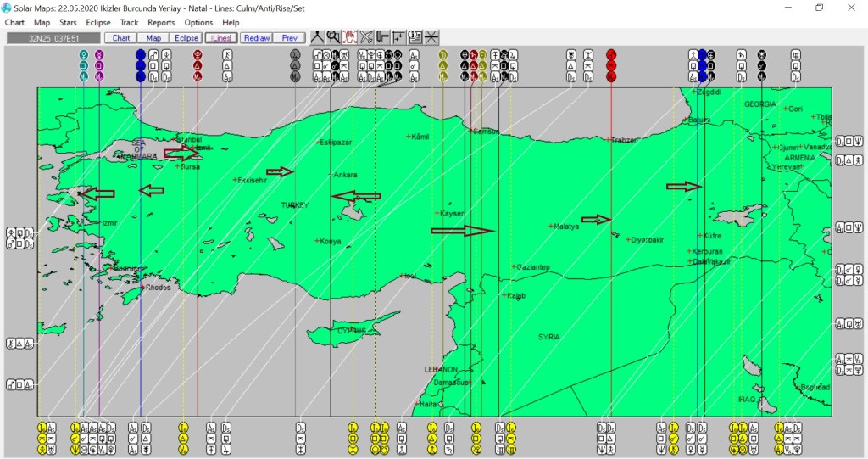This screenshot has width=868, height=459.
Task: Select the dividers measuring tool icon
Action: pyautogui.click(x=317, y=37)
